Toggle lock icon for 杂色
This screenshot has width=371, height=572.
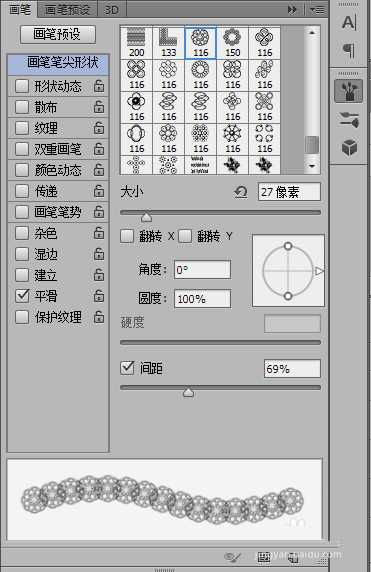[99, 233]
